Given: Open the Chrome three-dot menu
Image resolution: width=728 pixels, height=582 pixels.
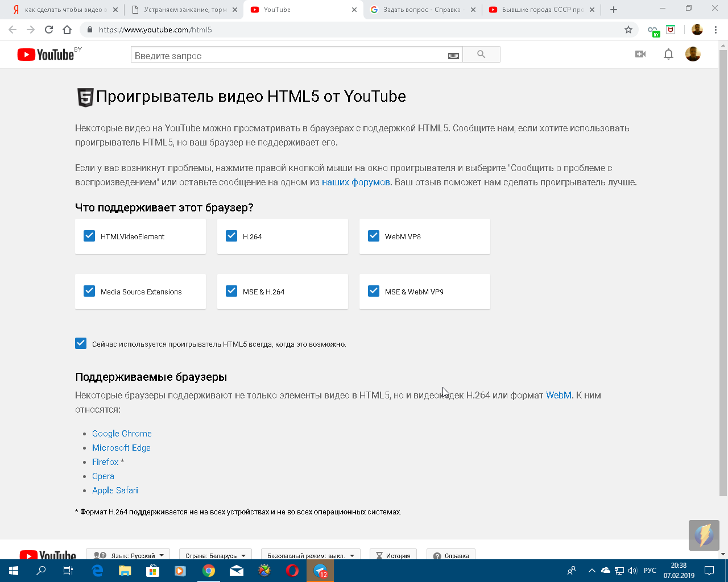Looking at the screenshot, I should pyautogui.click(x=715, y=30).
